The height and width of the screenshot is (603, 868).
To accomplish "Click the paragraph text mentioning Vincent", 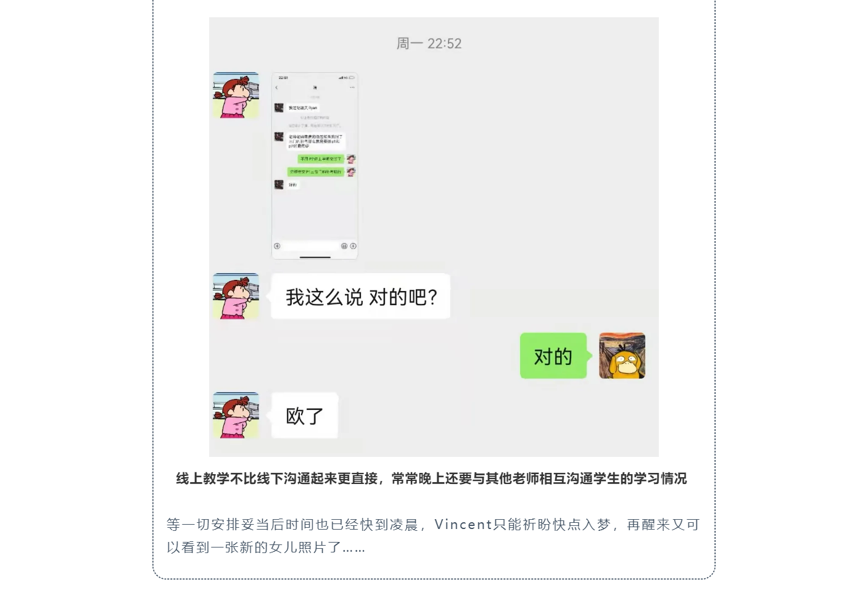I will tap(433, 536).
